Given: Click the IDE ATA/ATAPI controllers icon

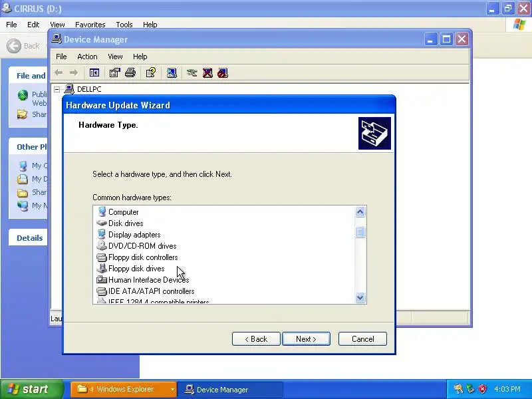Looking at the screenshot, I should pos(102,291).
